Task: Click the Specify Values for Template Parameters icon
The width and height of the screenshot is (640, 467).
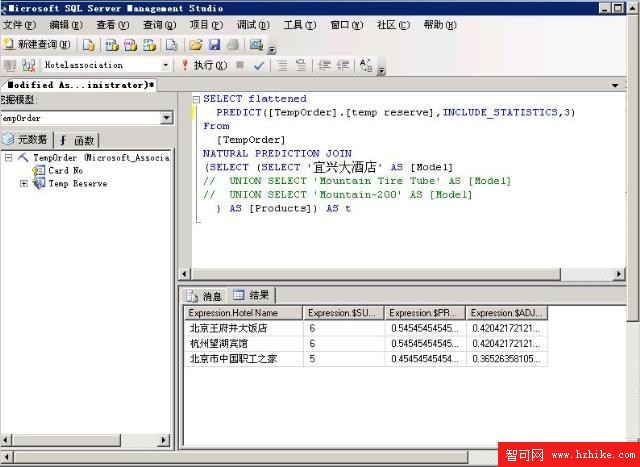Action: [366, 65]
